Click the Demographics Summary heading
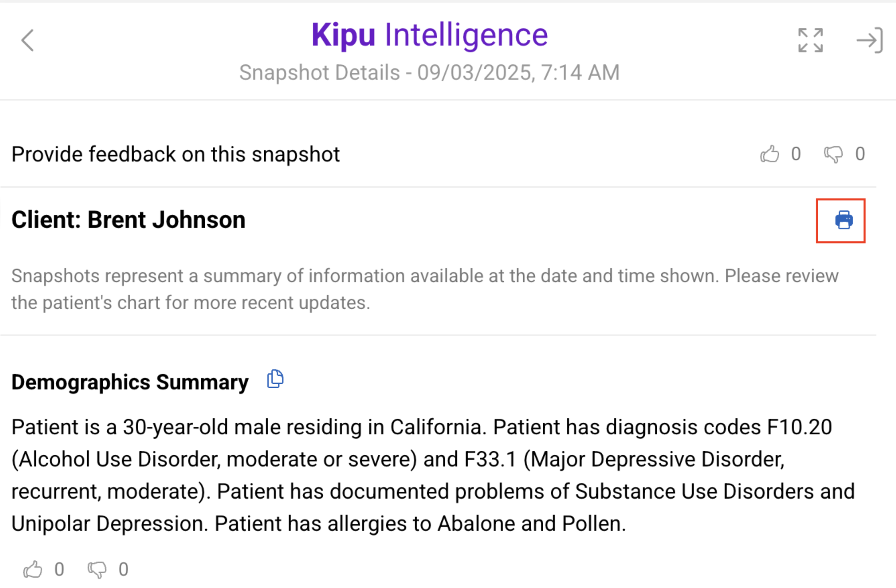896x588 pixels. pyautogui.click(x=130, y=382)
